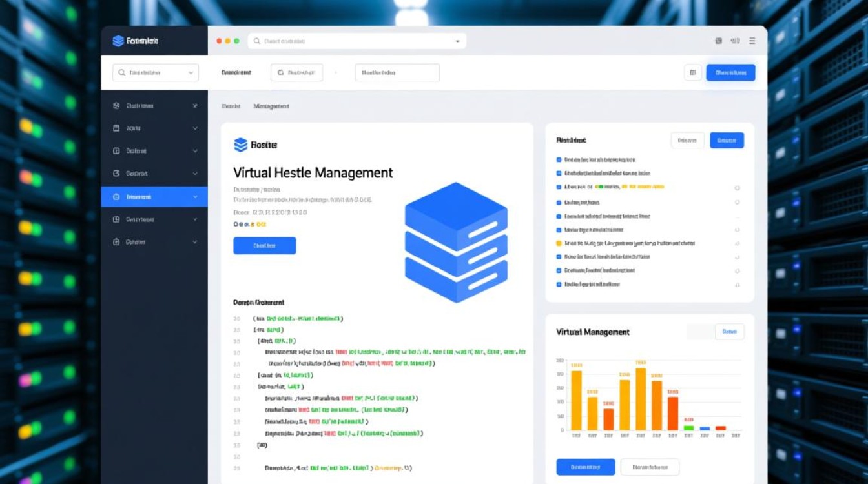The width and height of the screenshot is (868, 484).
Task: Click the topmost sidebar item's icon
Action: 116,106
